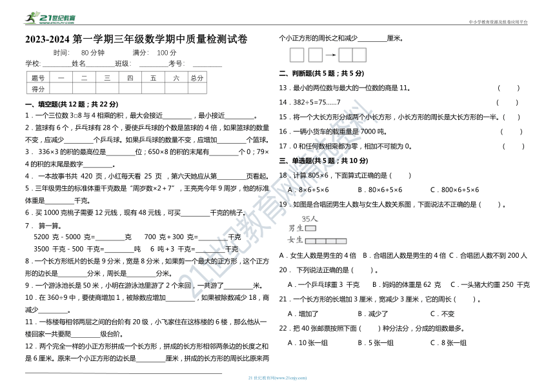This screenshot has width=555, height=392.
Task: Choose option A "一个乒乓球重 3 千克"
Action: [x=323, y=285]
